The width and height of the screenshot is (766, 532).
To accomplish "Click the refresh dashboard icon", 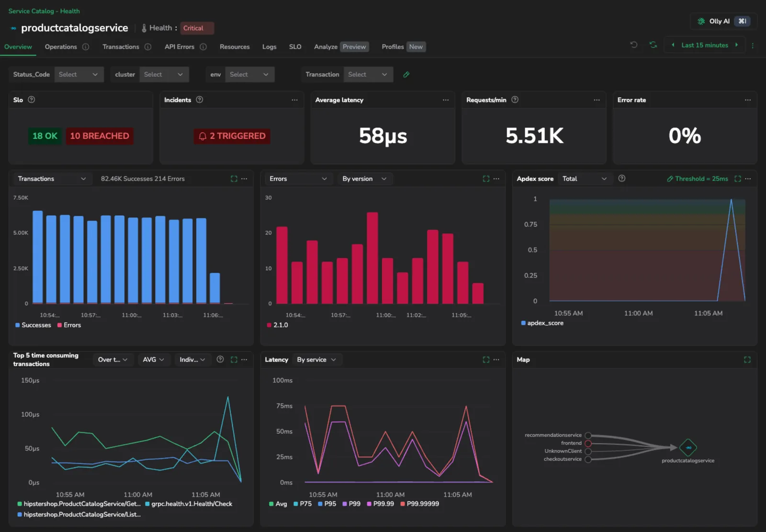I will pyautogui.click(x=653, y=45).
